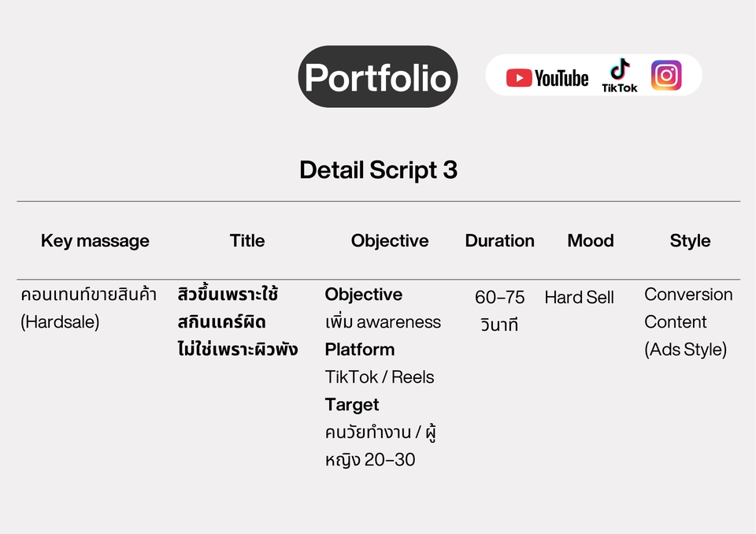Click the bold Target label

(352, 405)
